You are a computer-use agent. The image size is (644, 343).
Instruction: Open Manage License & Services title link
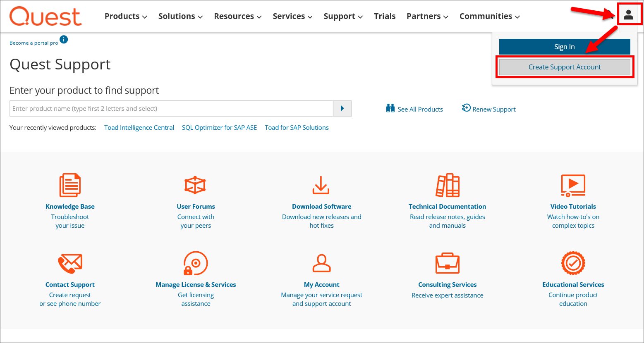(x=196, y=284)
